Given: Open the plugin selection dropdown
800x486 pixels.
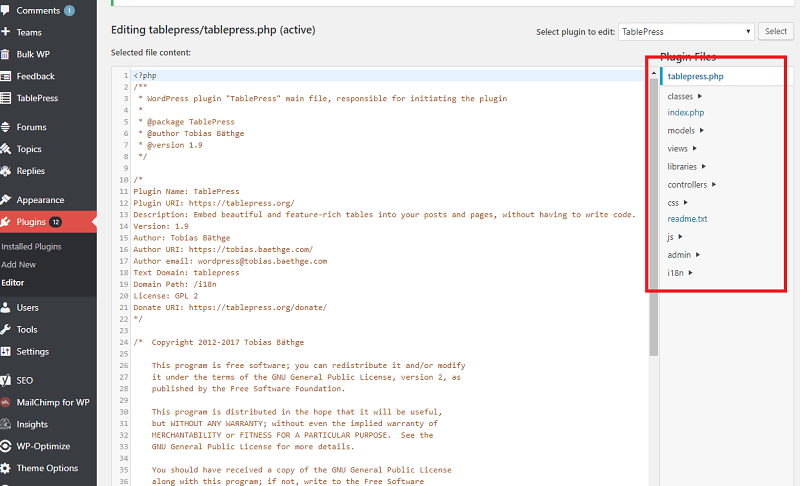Looking at the screenshot, I should click(686, 32).
